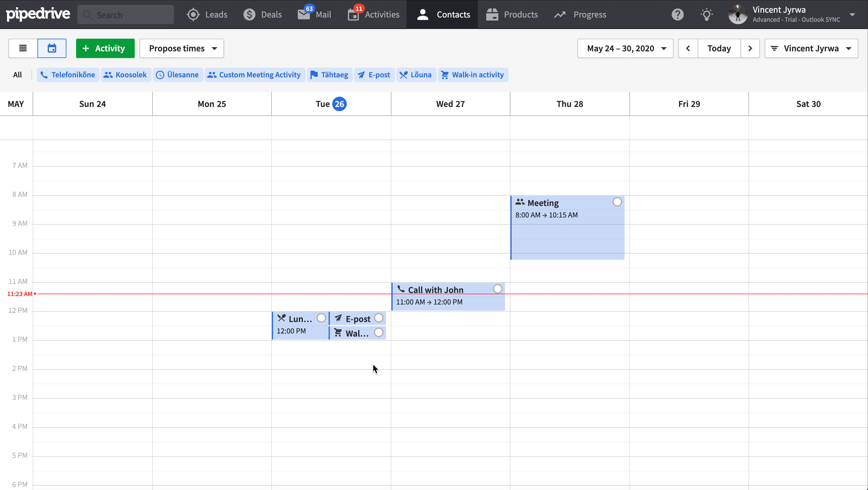The width and height of the screenshot is (868, 490).
Task: Expand the Propose times dropdown
Action: pyautogui.click(x=182, y=48)
